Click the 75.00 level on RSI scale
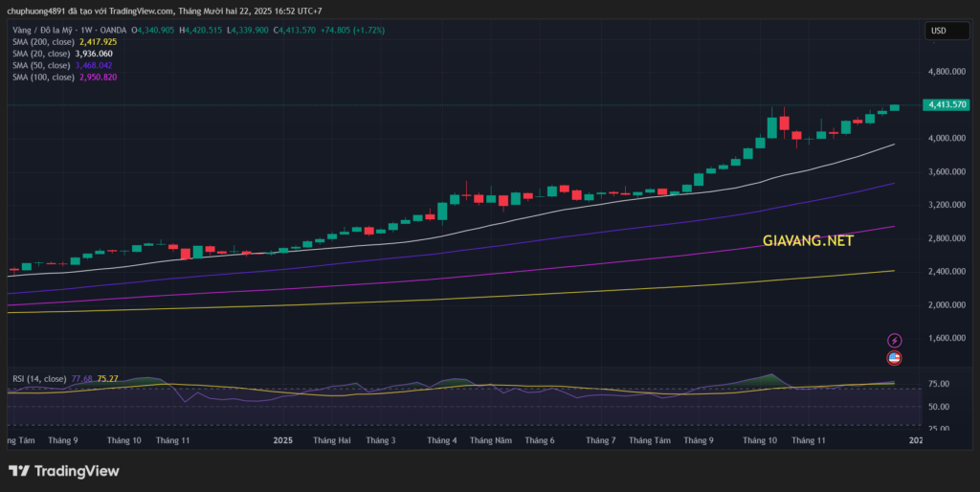Viewport: 980px width, 492px height. point(939,384)
